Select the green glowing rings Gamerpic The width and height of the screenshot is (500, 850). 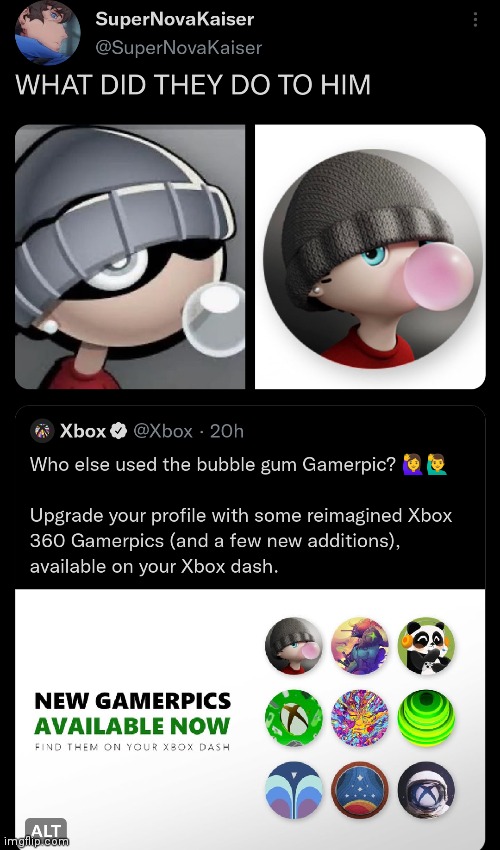tap(426, 718)
